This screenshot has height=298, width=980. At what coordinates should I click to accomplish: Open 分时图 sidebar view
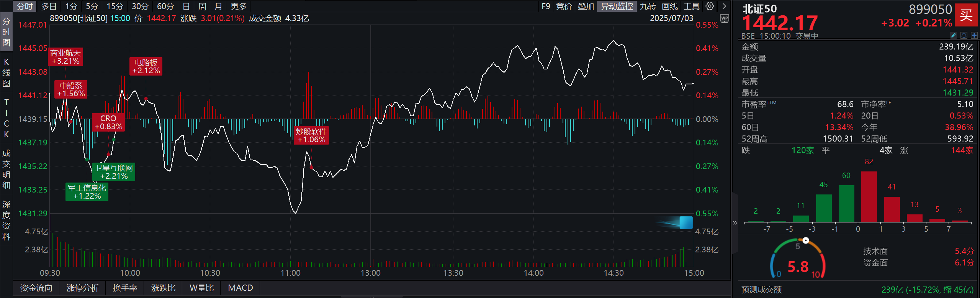[x=6, y=32]
